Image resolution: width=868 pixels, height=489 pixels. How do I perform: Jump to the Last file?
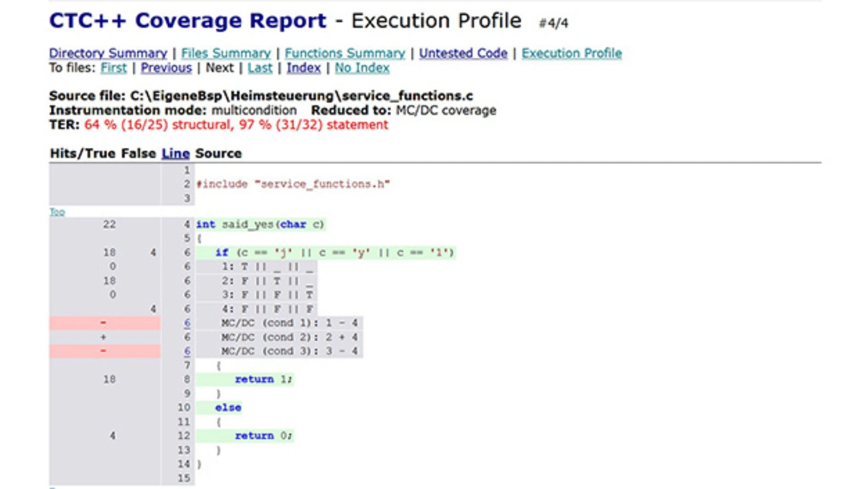pyautogui.click(x=260, y=68)
